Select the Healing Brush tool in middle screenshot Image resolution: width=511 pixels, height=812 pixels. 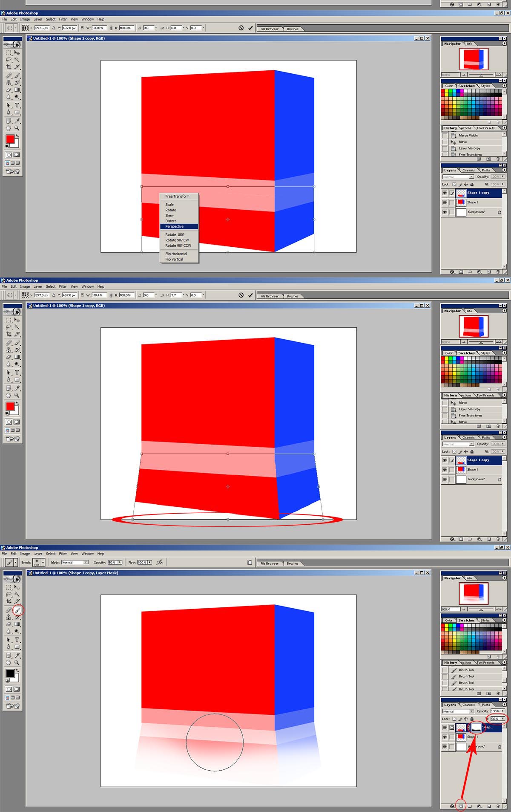coord(9,343)
